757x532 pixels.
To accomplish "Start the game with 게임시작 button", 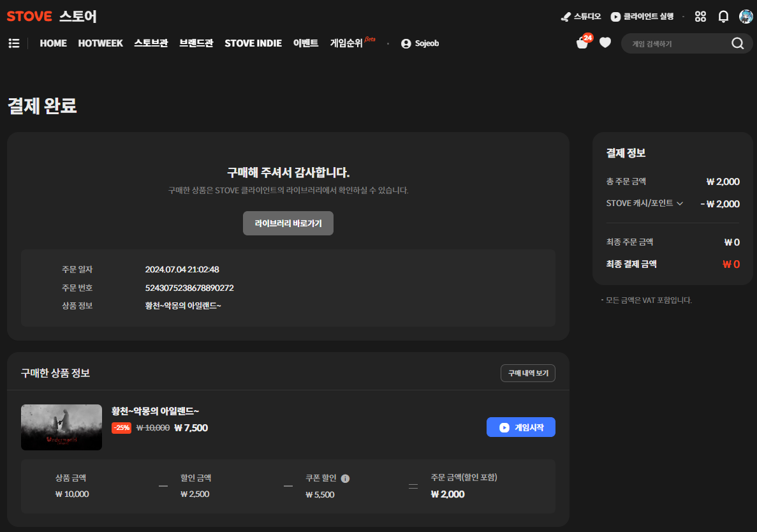I will (x=521, y=427).
